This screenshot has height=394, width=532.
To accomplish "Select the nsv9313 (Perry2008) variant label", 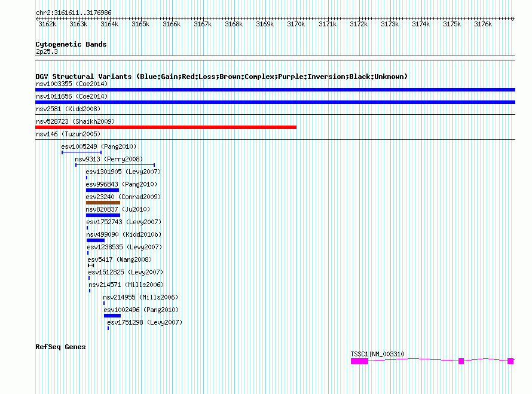I will point(109,159).
